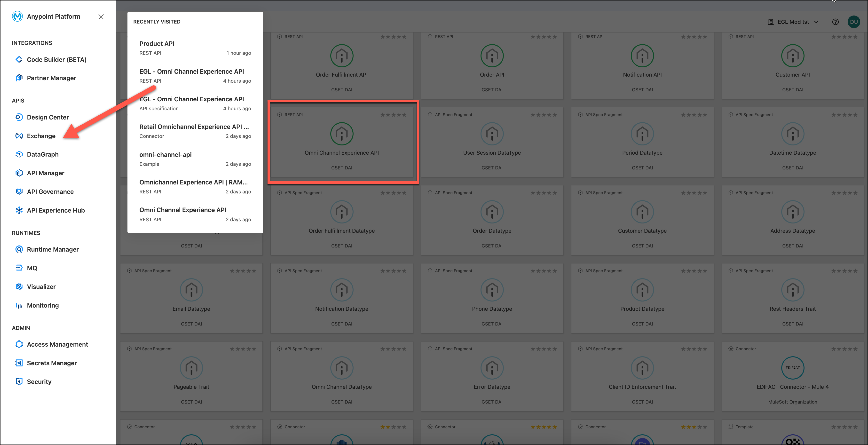The width and height of the screenshot is (868, 445).
Task: Click the Visualizer icon
Action: (x=19, y=286)
